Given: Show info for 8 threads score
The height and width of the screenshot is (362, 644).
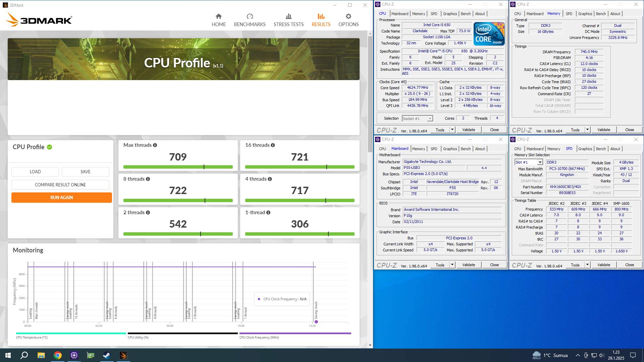Looking at the screenshot, I should coord(148,179).
